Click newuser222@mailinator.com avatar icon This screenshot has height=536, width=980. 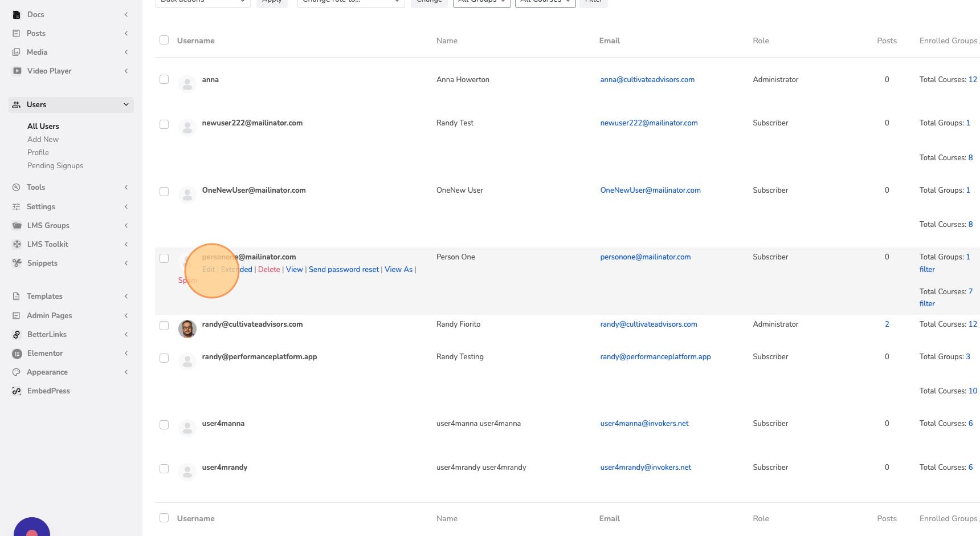(x=187, y=128)
